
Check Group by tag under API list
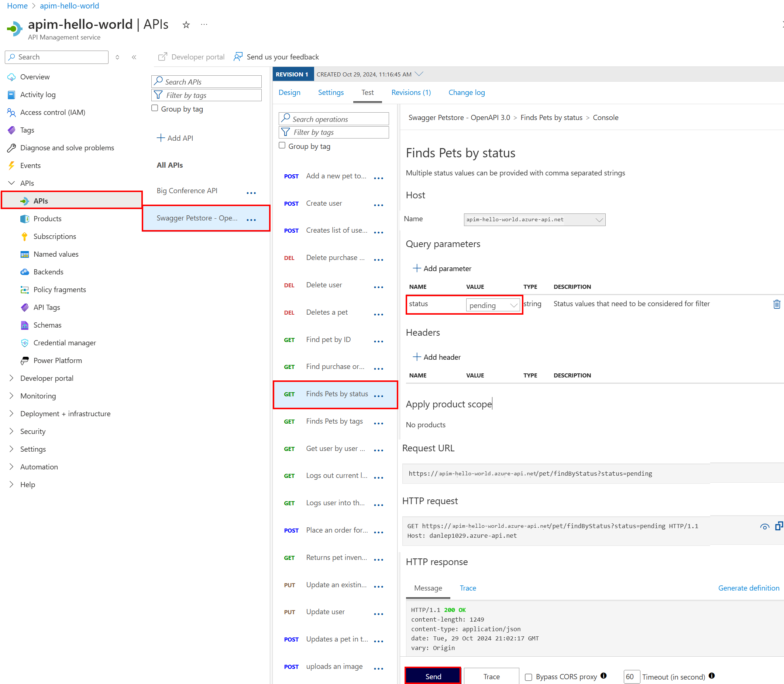pos(155,109)
